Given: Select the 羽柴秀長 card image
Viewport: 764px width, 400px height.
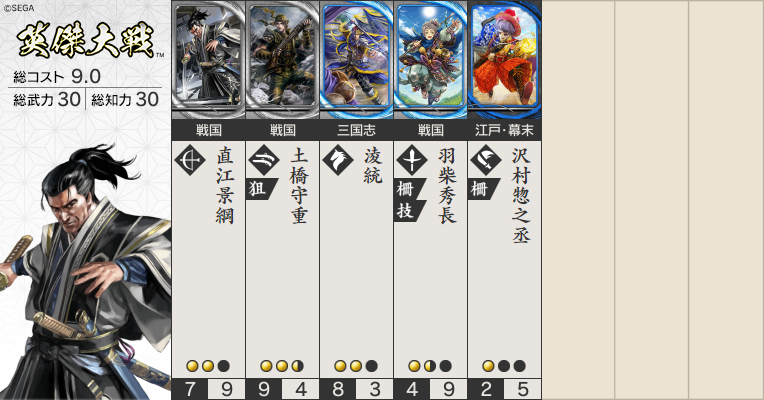Looking at the screenshot, I should pyautogui.click(x=431, y=59).
